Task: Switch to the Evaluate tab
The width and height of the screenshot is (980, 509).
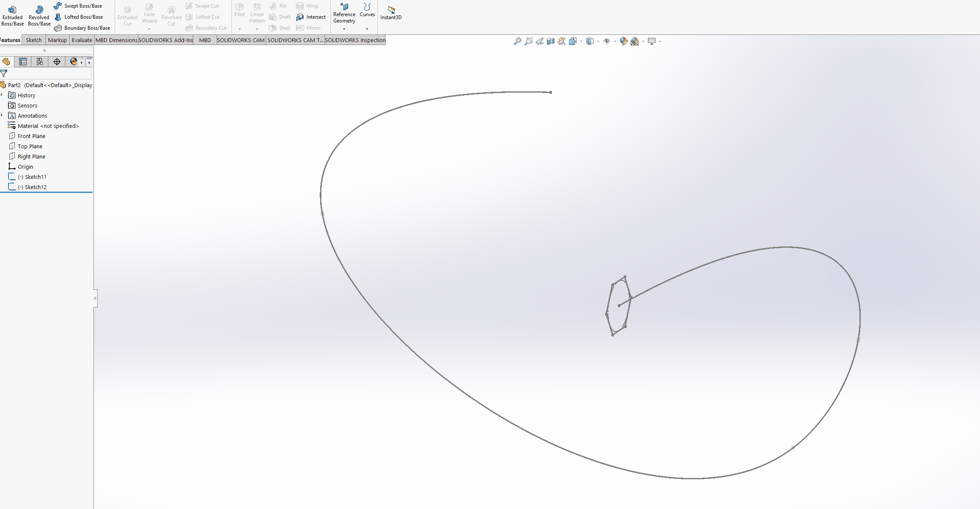Action: point(82,40)
